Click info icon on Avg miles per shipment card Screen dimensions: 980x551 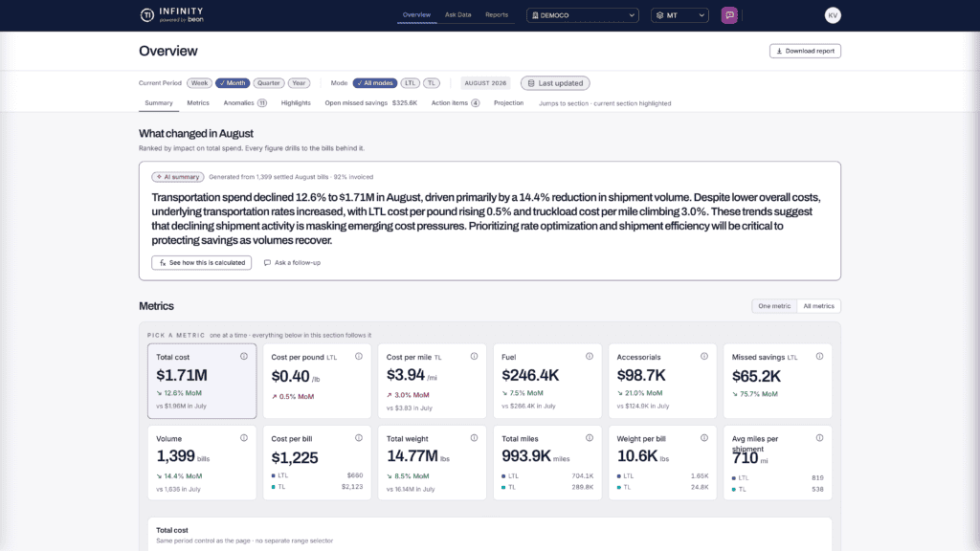pyautogui.click(x=819, y=438)
